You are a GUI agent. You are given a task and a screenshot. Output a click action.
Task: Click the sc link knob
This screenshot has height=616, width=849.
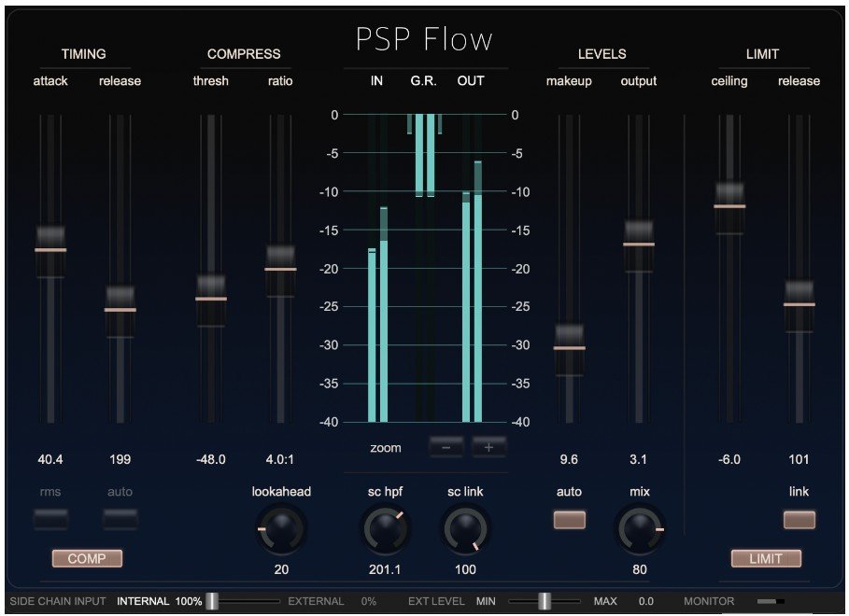465,528
